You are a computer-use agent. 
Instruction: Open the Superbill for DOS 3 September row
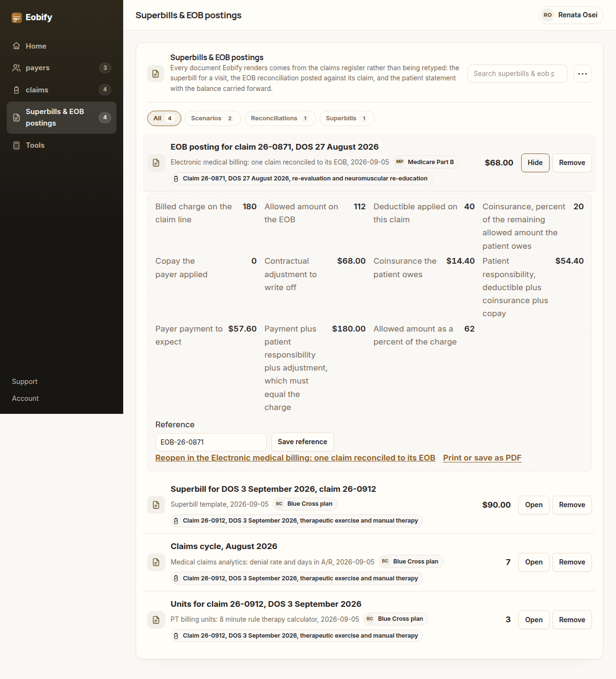[x=534, y=505]
